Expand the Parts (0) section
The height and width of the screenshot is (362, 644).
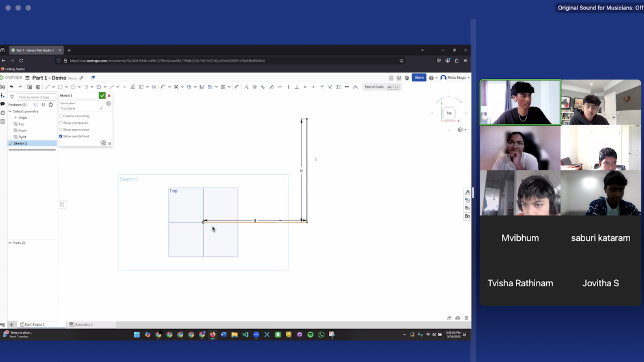(x=10, y=243)
